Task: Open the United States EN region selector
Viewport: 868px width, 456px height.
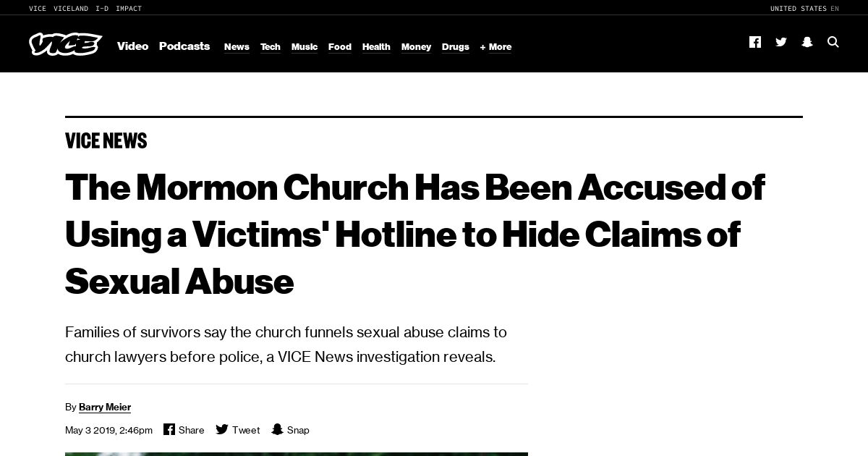Action: [x=804, y=9]
